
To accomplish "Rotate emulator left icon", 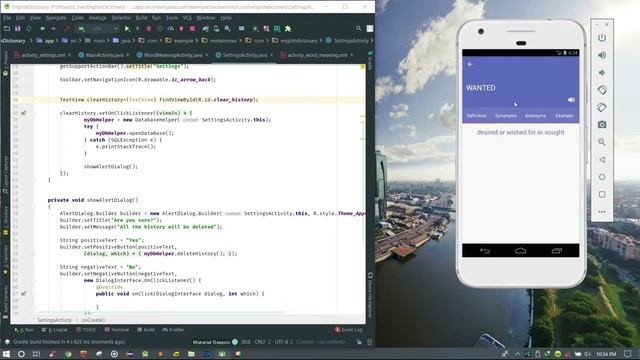I will tap(602, 90).
